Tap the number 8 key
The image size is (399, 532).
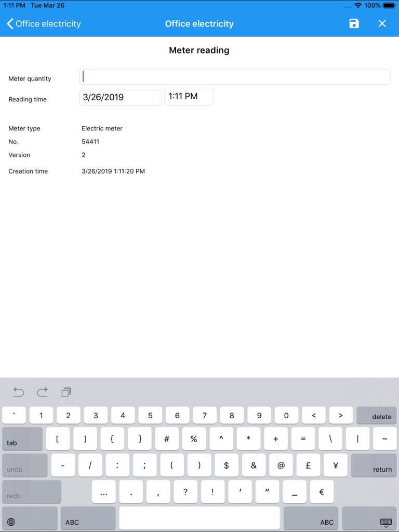point(232,415)
